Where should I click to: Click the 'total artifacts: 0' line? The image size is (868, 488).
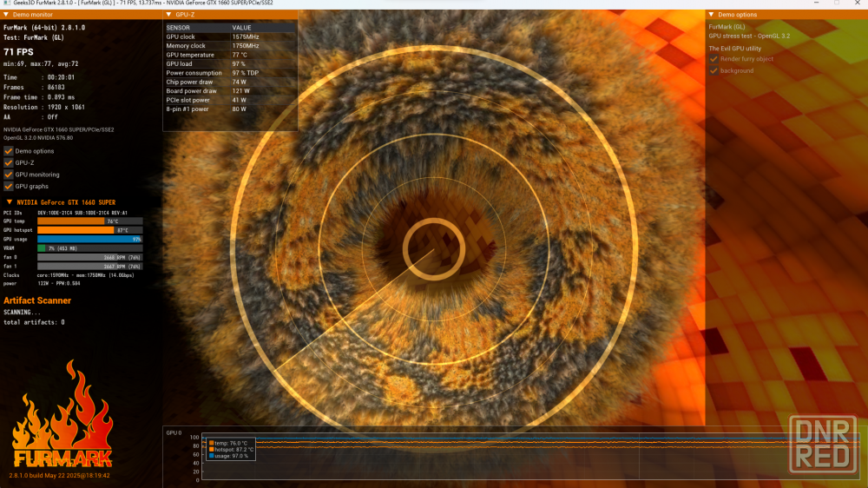tap(34, 322)
